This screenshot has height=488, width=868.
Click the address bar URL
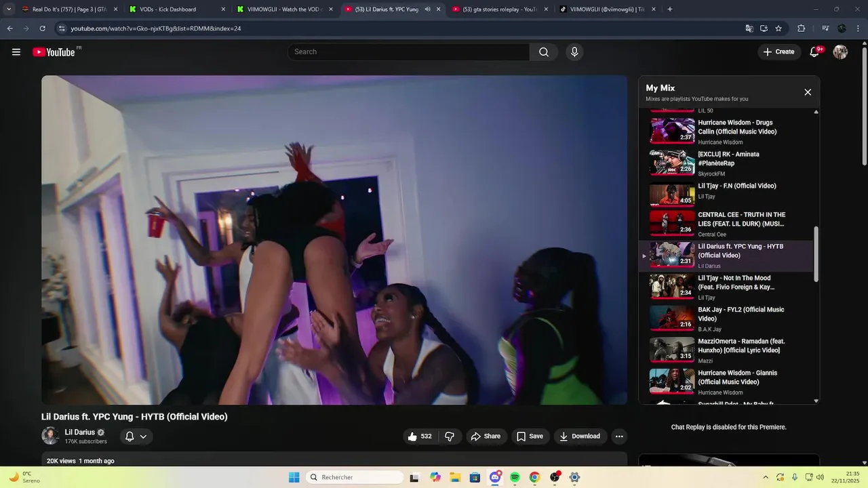(156, 28)
